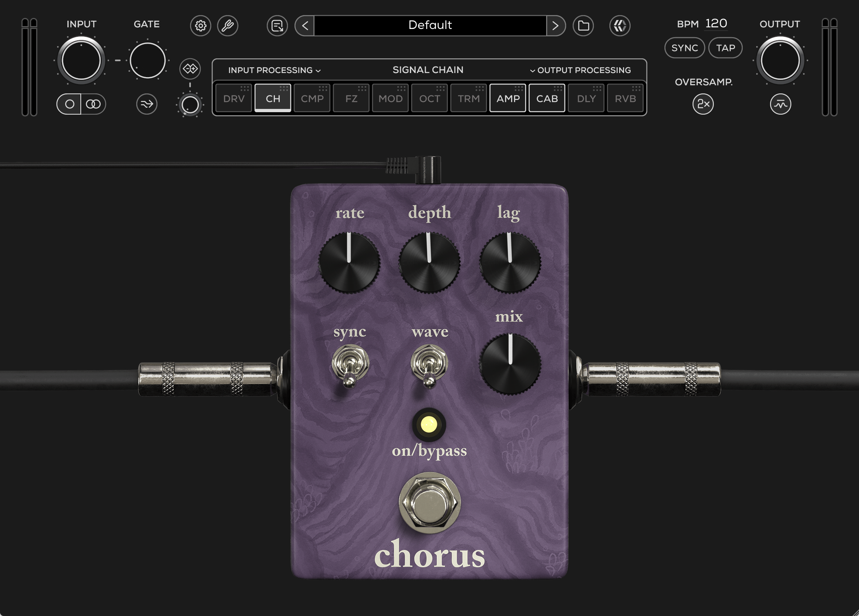
Task: Click the yellow on/bypass LED
Action: click(429, 425)
